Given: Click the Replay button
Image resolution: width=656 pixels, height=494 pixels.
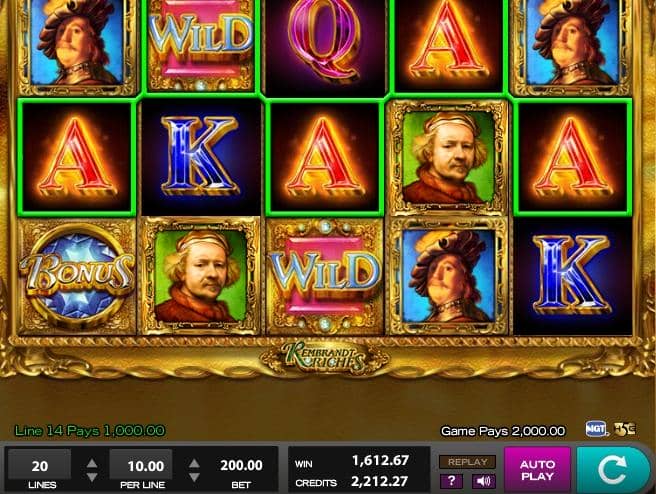Looking at the screenshot, I should [467, 462].
